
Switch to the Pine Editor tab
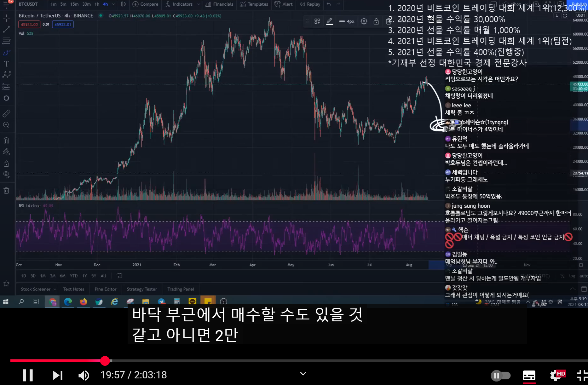point(106,289)
